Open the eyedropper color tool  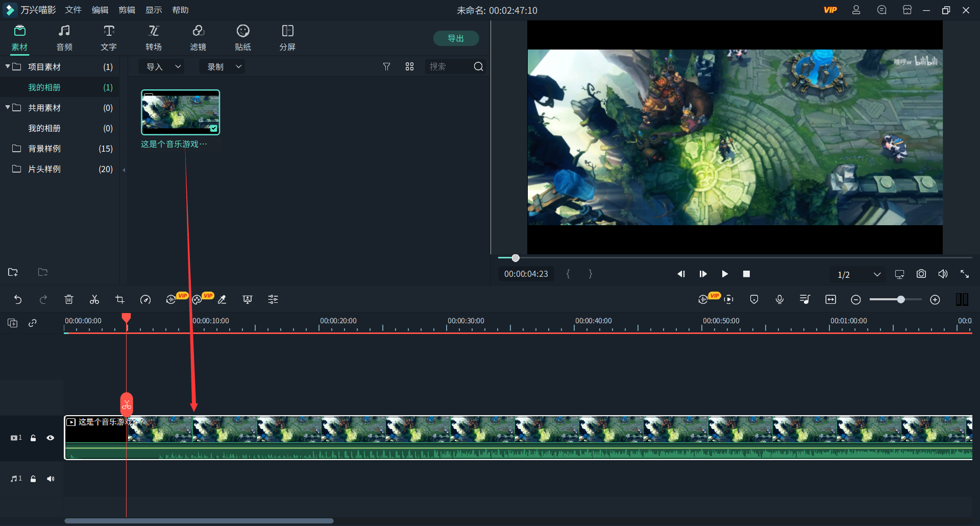[x=222, y=300]
